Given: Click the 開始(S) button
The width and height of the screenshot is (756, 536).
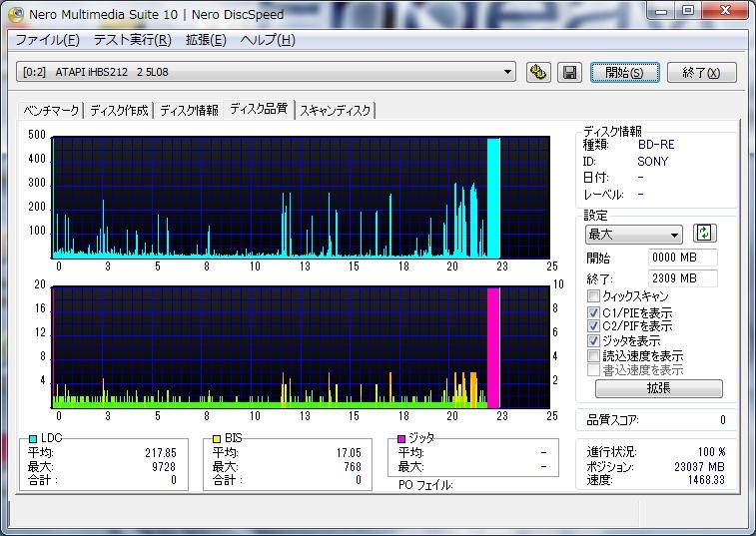Looking at the screenshot, I should (x=624, y=73).
